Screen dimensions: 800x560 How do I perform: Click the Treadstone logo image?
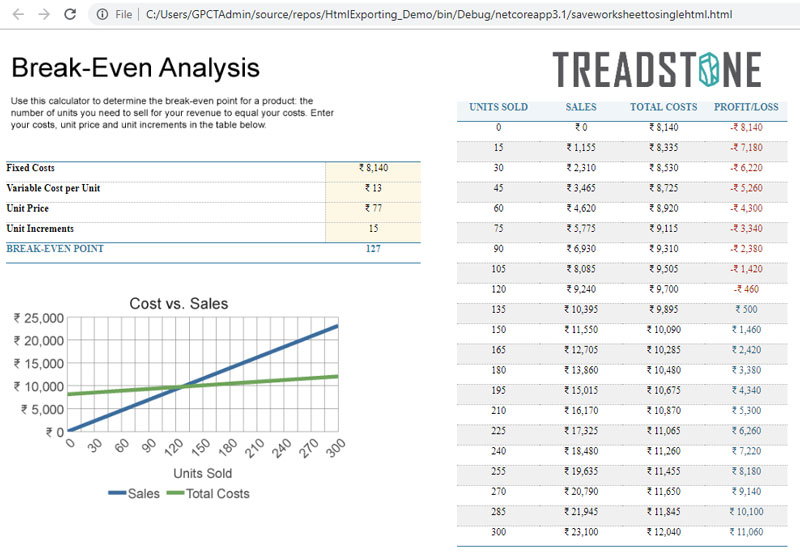657,69
